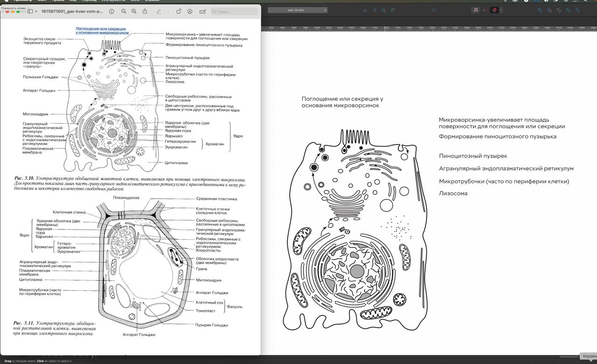Image resolution: width=597 pixels, height=364 pixels.
Task: Click 'Срединная пластинка' label in Preview
Action: click(216, 199)
